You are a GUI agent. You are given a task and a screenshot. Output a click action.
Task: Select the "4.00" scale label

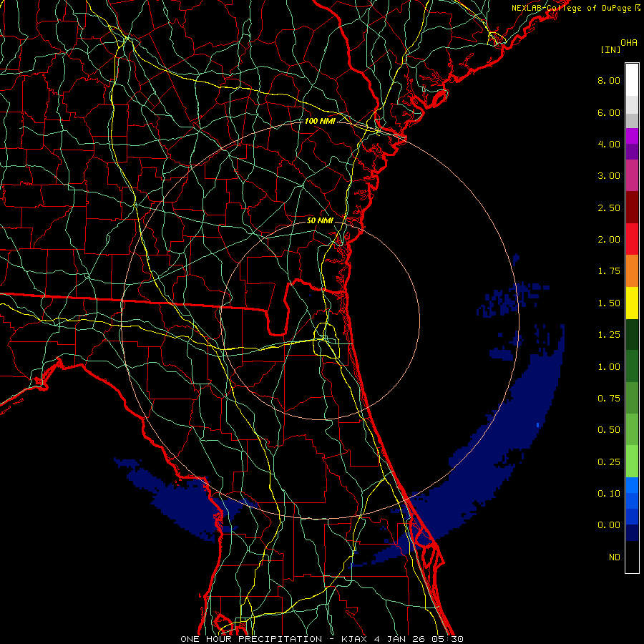[609, 144]
